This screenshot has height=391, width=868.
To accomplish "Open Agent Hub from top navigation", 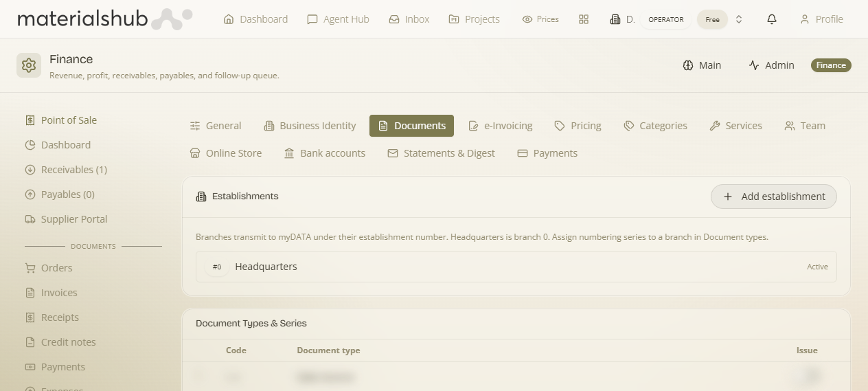I will (x=338, y=19).
